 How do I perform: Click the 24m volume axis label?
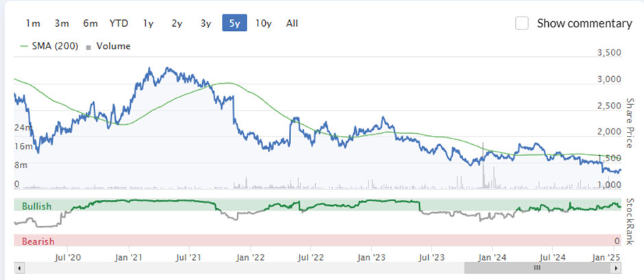point(23,127)
